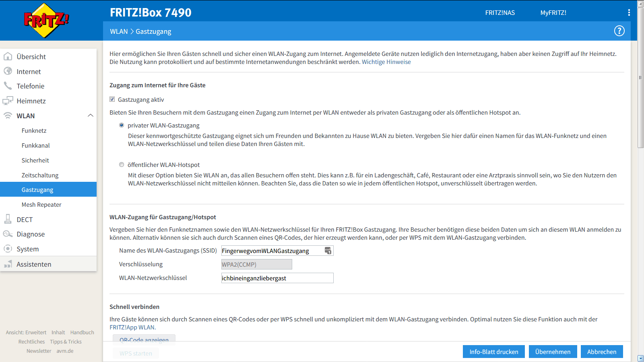
Task: Click the icon inside the SSID field
Action: (x=328, y=251)
